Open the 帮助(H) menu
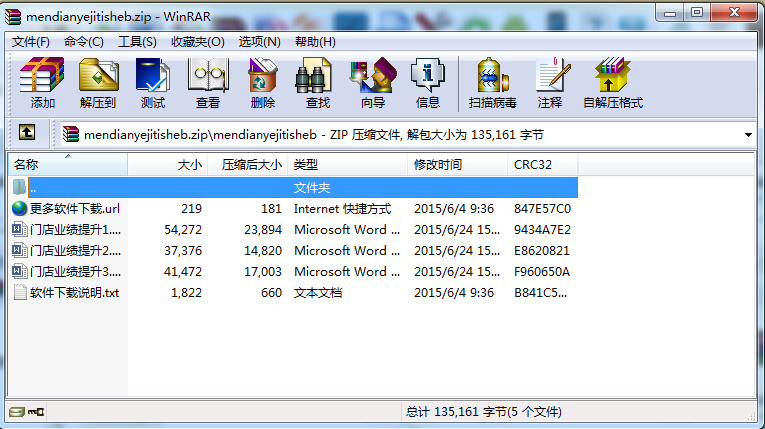Image resolution: width=765 pixels, height=429 pixels. click(x=315, y=42)
